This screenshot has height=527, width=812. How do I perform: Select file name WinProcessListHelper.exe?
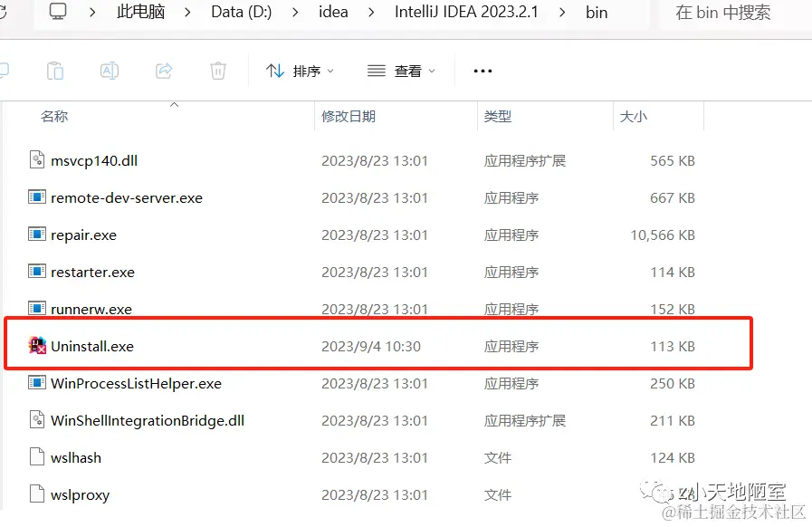coord(136,383)
